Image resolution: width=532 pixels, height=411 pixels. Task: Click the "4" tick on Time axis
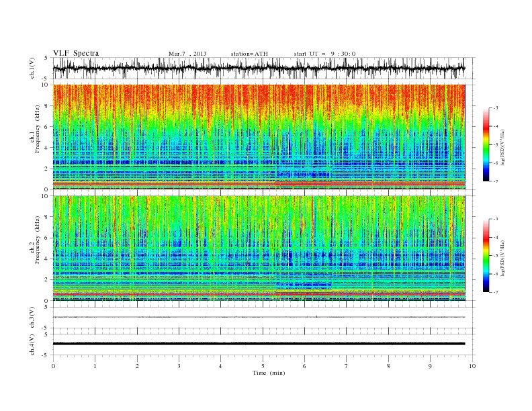[220, 366]
